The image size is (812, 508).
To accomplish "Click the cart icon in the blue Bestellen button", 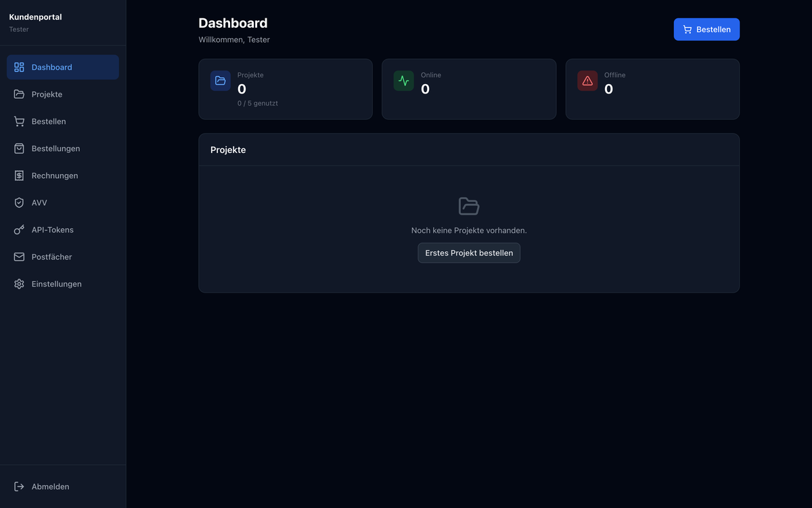I will (687, 30).
